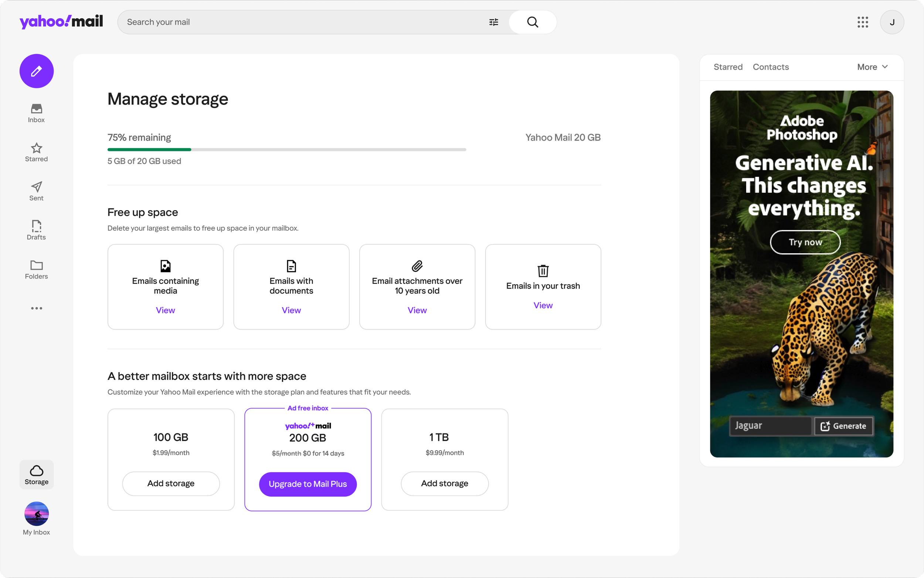Switch to the Contacts tab
924x578 pixels.
tap(771, 67)
